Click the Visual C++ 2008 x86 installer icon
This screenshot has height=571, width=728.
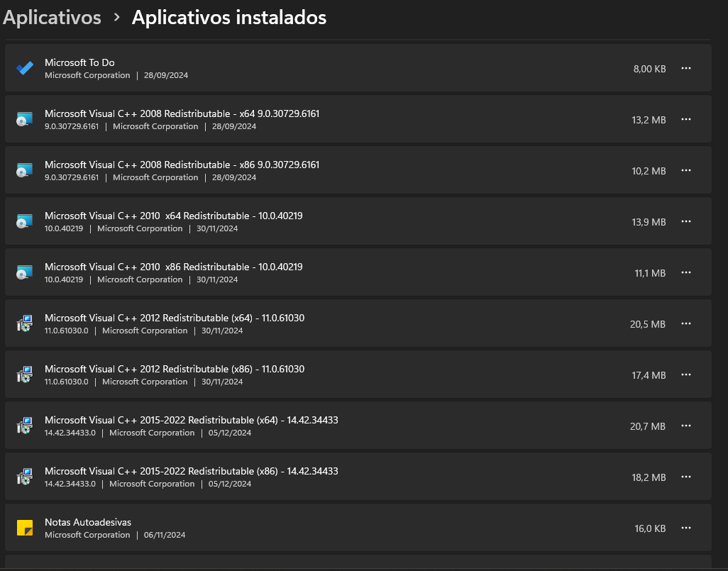tap(25, 170)
